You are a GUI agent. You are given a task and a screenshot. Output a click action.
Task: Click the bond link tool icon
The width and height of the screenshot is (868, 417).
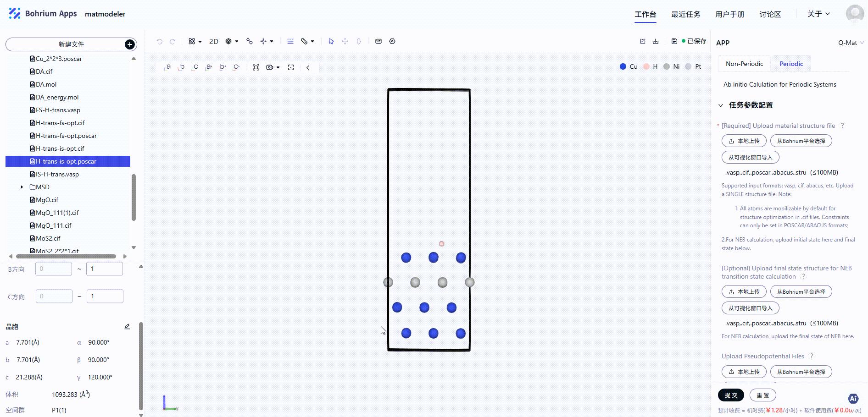click(250, 41)
